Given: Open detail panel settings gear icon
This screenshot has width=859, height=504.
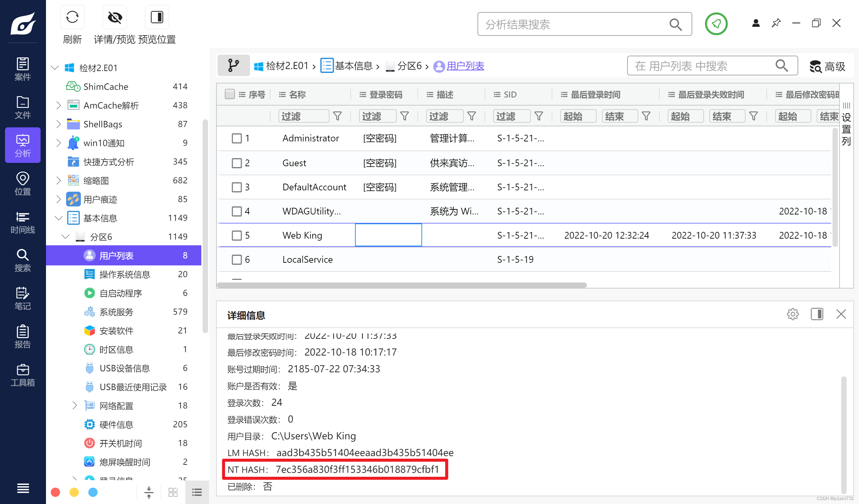Looking at the screenshot, I should click(x=793, y=314).
